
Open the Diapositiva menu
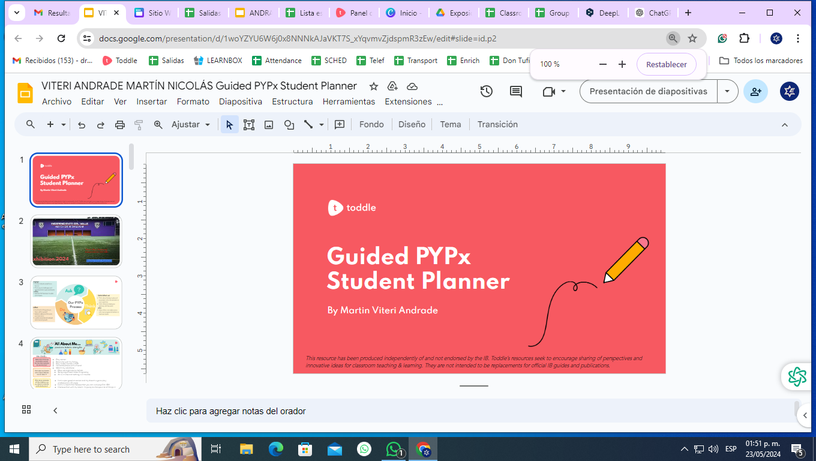pyautogui.click(x=240, y=102)
